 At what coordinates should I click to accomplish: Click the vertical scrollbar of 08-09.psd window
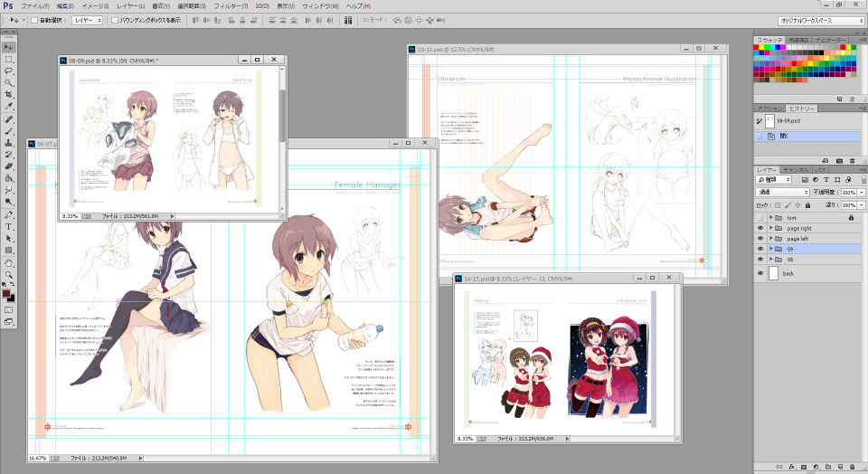pyautogui.click(x=282, y=139)
